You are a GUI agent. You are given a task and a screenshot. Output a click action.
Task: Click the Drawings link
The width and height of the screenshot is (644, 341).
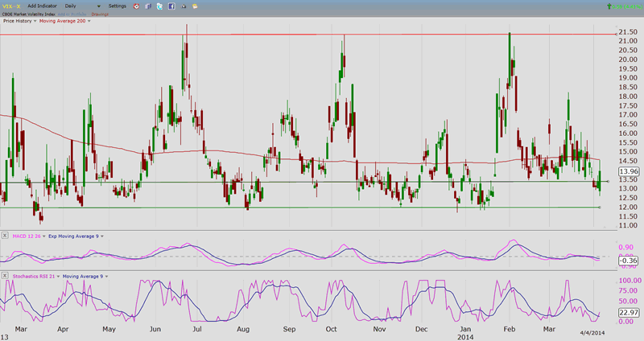point(100,14)
